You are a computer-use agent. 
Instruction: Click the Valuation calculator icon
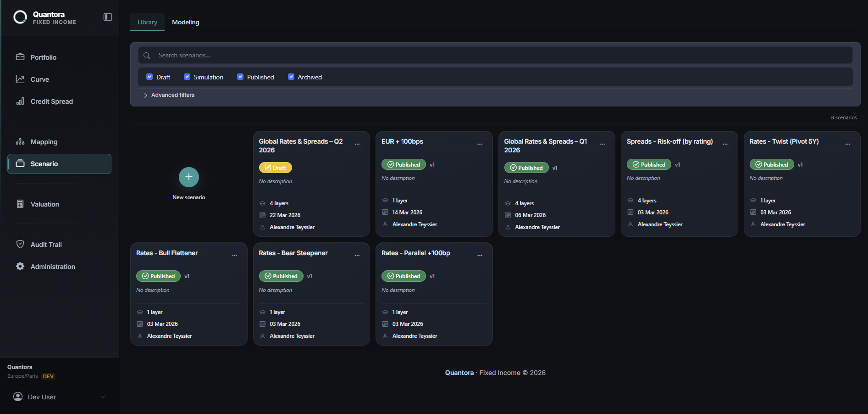coord(20,204)
